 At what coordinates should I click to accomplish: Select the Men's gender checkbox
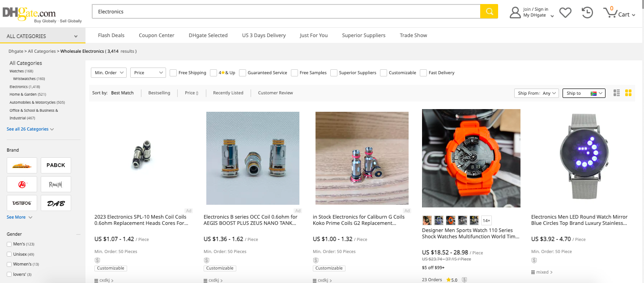point(8,244)
